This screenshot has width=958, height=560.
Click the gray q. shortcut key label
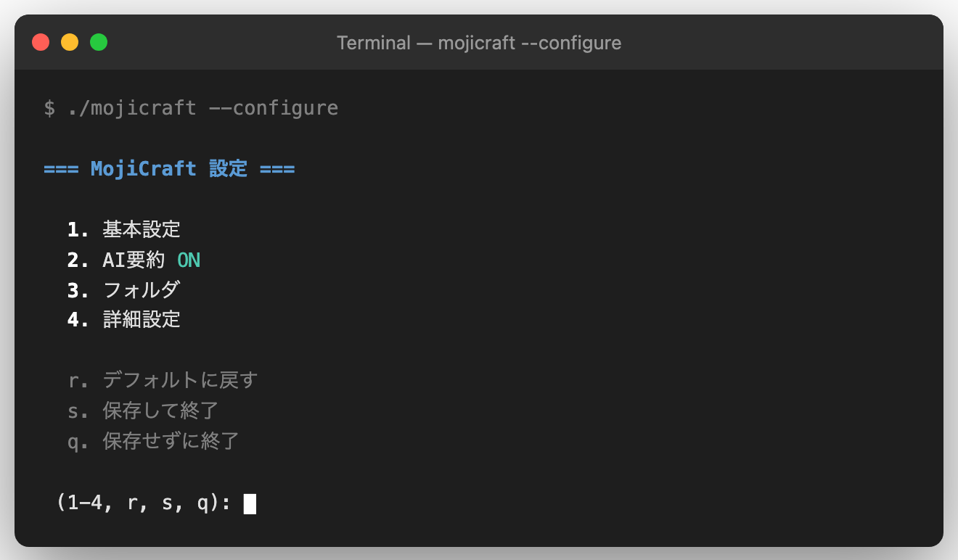click(78, 441)
